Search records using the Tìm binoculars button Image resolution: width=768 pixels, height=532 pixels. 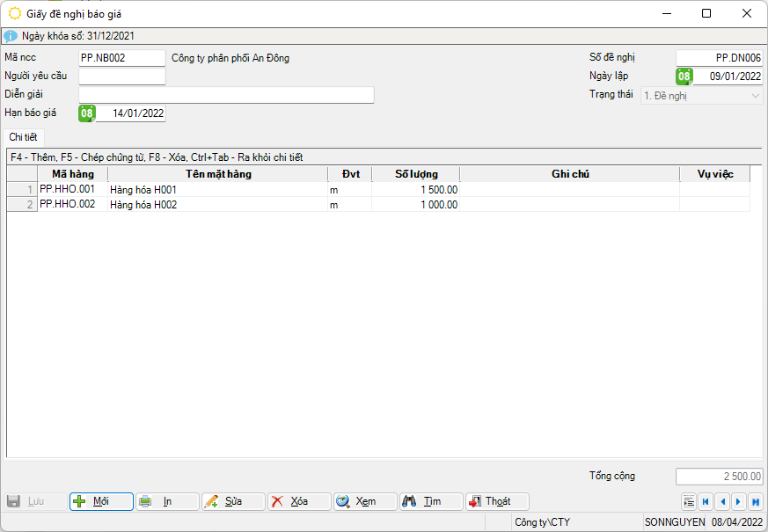pyautogui.click(x=431, y=501)
